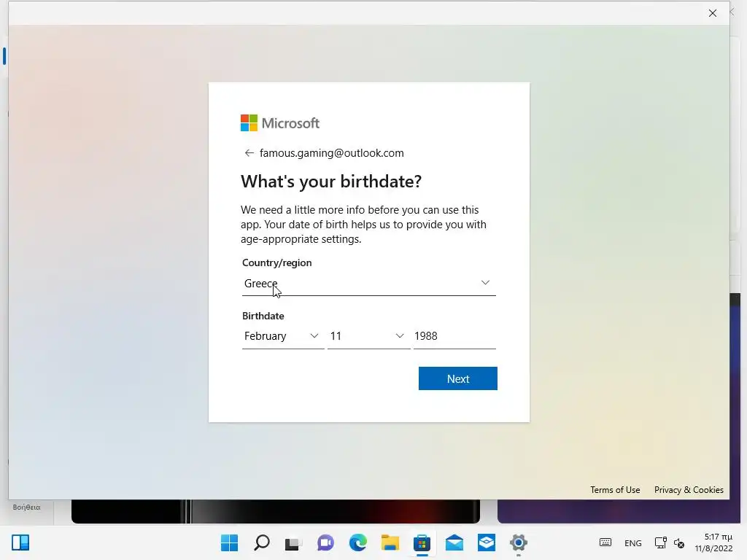
Task: Click the back arrow beside the email
Action: click(249, 153)
